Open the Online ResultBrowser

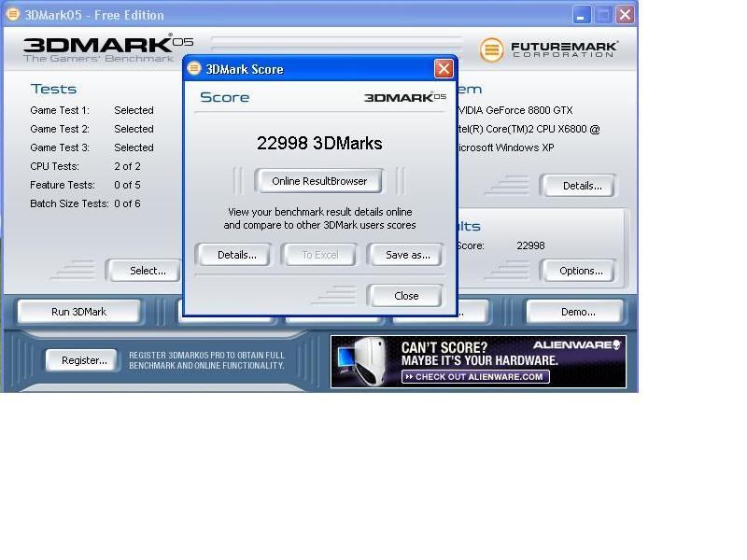coord(318,181)
